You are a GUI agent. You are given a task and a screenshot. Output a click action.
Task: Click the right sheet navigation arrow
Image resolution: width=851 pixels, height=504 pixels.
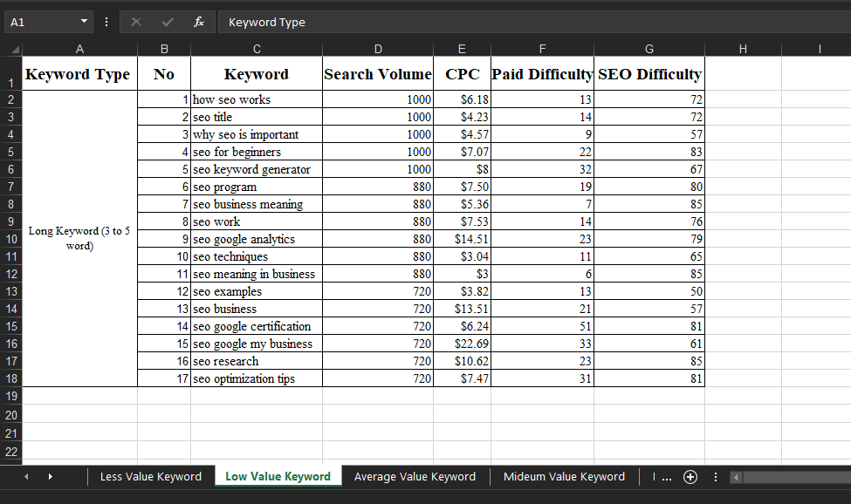(x=51, y=477)
